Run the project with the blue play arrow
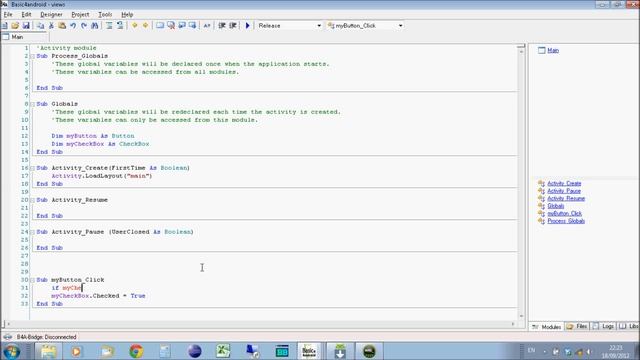 247,26
